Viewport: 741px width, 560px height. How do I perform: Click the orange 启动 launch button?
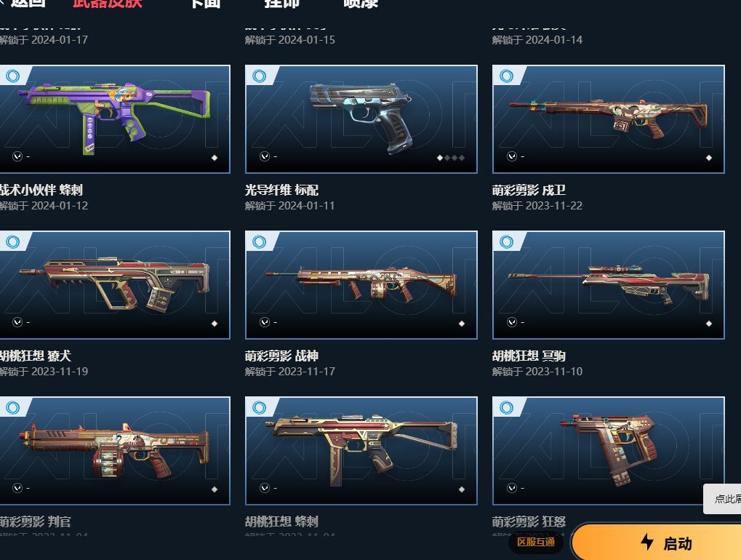click(657, 542)
